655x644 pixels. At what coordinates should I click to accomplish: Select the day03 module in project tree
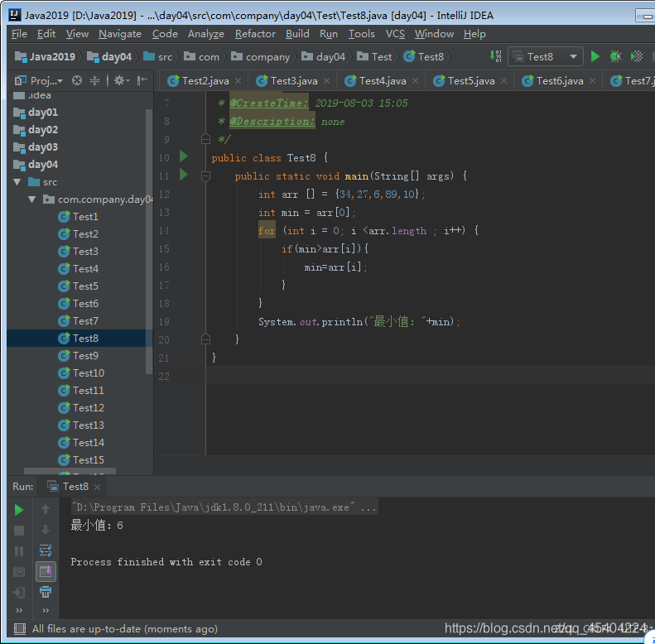coord(36,147)
